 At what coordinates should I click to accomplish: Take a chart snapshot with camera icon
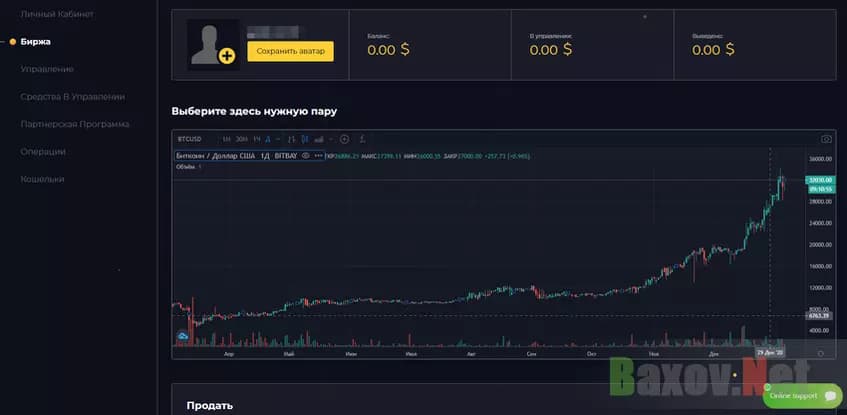[826, 139]
